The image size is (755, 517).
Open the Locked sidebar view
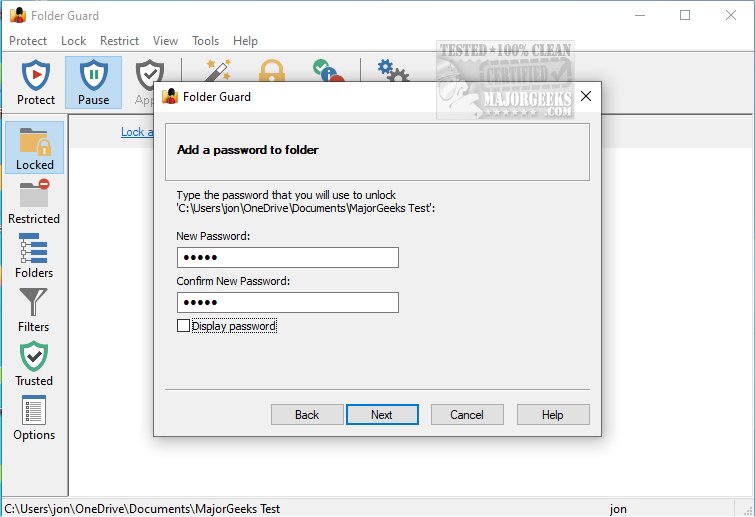(x=35, y=147)
